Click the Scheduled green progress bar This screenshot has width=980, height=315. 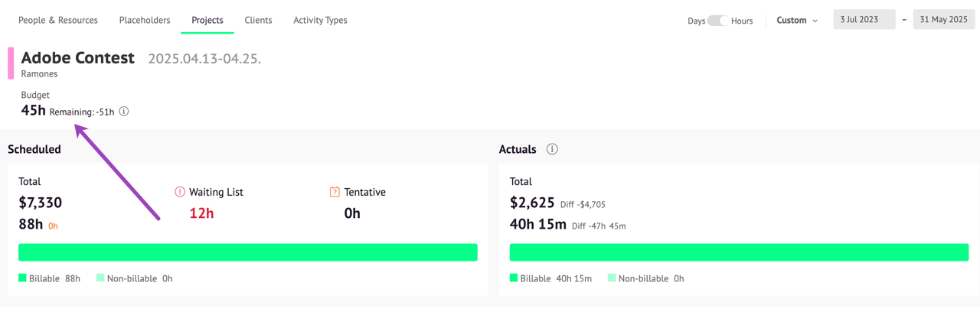click(x=248, y=252)
